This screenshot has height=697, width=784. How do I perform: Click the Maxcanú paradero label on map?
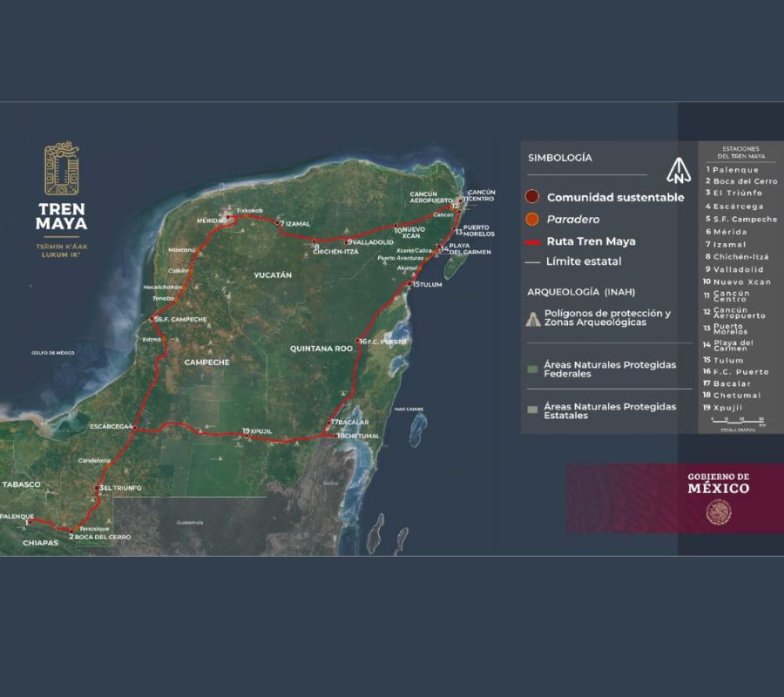[181, 249]
